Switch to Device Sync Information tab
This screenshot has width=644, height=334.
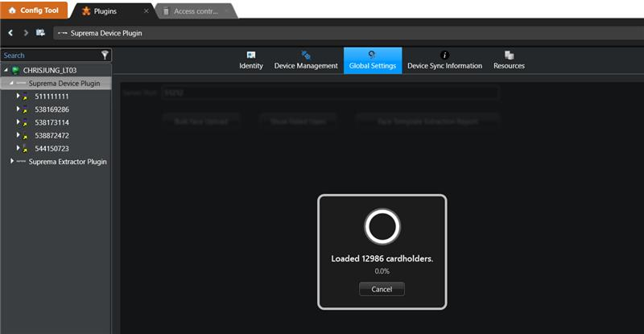[x=444, y=60]
